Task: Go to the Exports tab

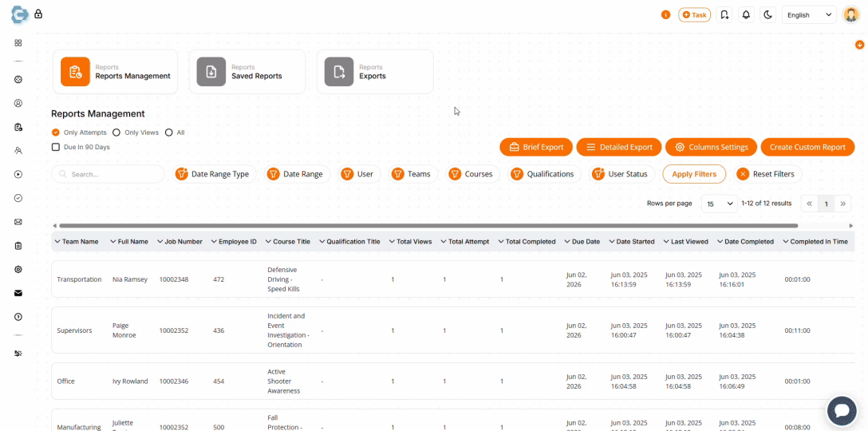Action: click(x=375, y=72)
